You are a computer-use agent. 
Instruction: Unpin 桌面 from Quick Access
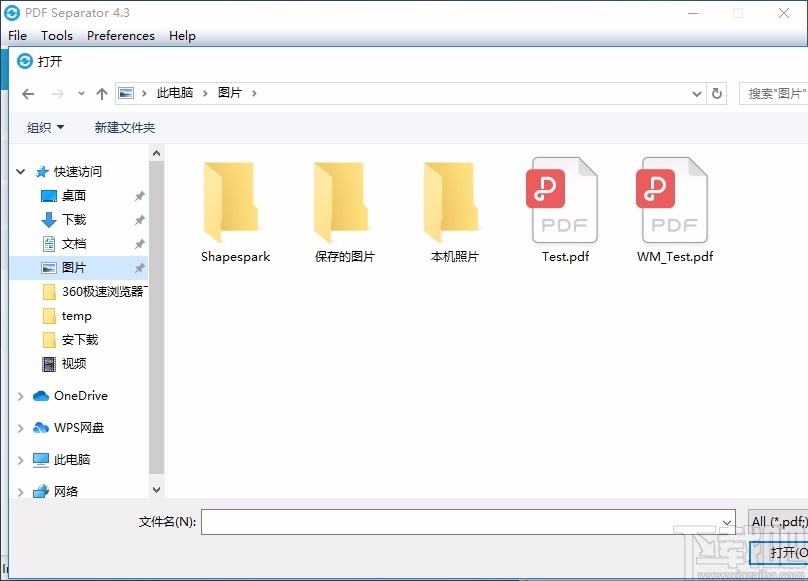coord(139,195)
